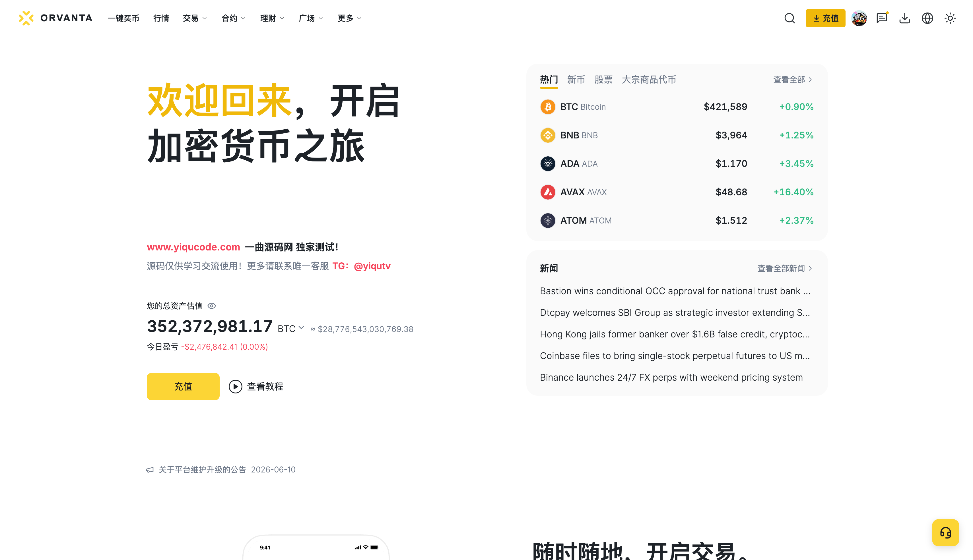
Task: Open Hong Kong jails former banker news
Action: pyautogui.click(x=675, y=334)
